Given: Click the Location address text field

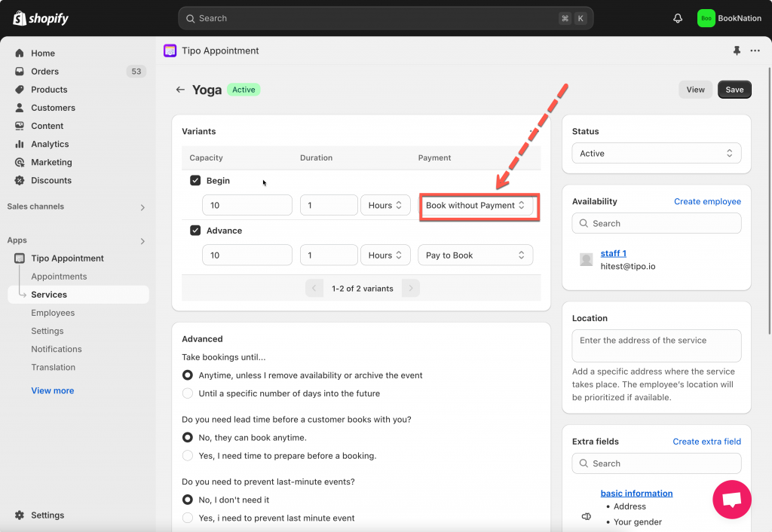Looking at the screenshot, I should [656, 346].
